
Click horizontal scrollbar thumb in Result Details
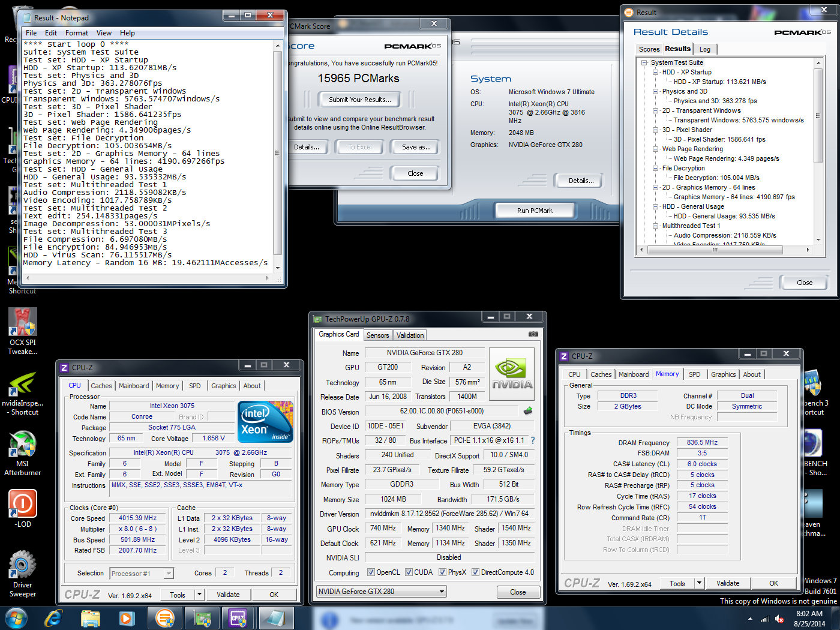click(715, 249)
